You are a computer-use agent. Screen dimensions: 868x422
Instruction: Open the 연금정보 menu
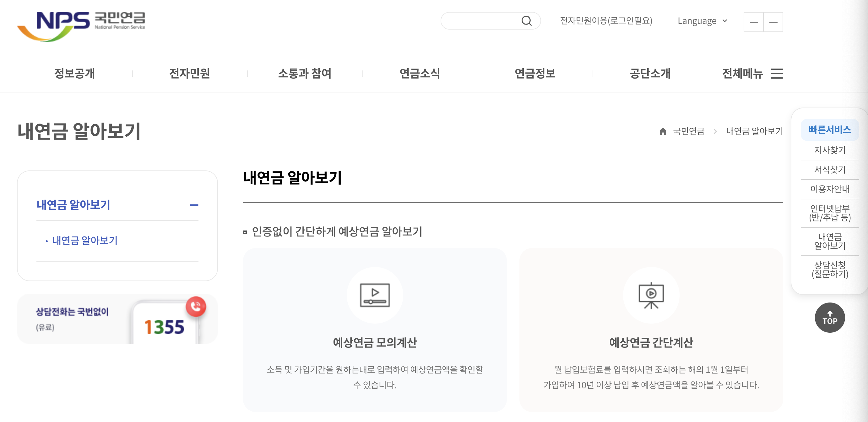[535, 74]
